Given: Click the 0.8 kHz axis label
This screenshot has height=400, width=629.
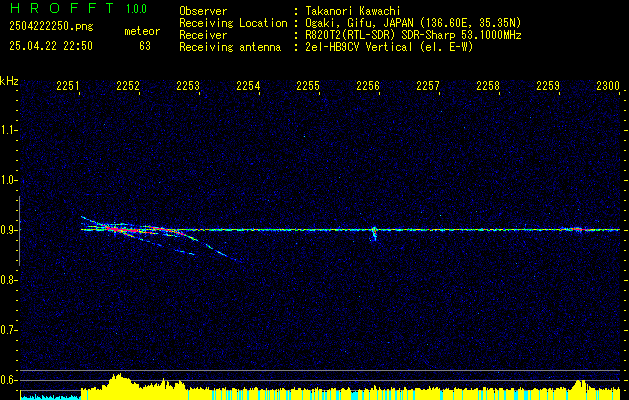Looking at the screenshot, I should pos(8,280).
